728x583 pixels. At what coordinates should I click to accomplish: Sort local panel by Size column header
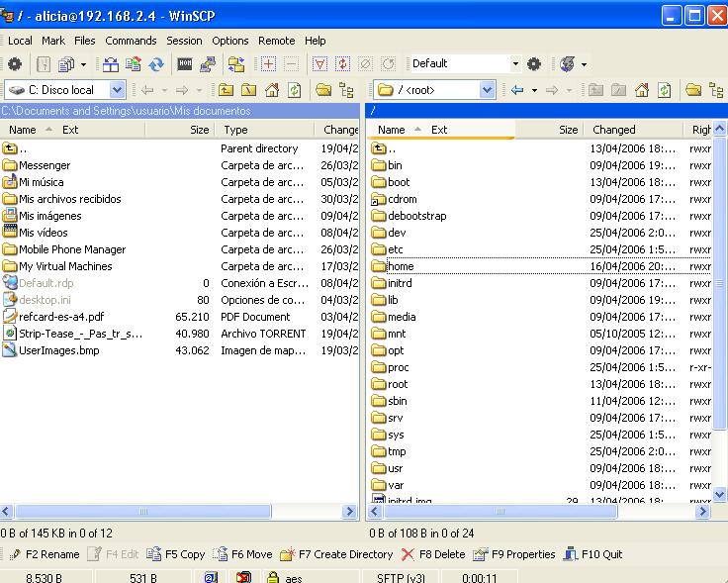tap(180, 130)
